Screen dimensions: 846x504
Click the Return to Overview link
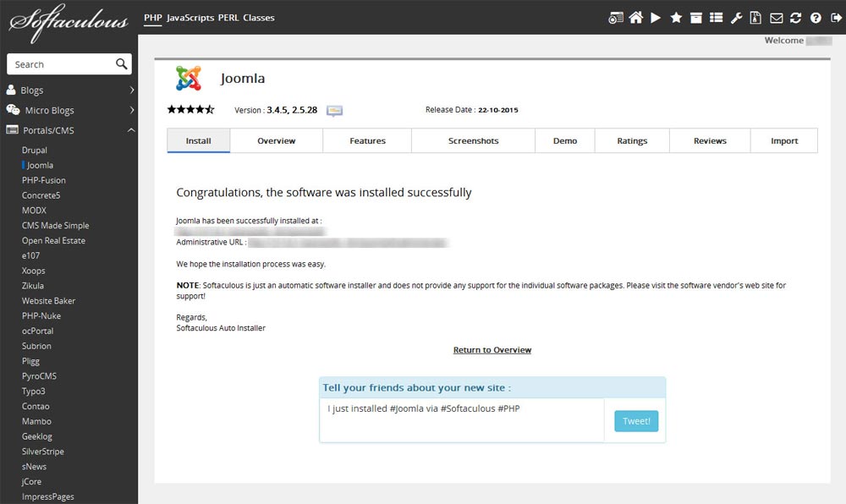(492, 350)
